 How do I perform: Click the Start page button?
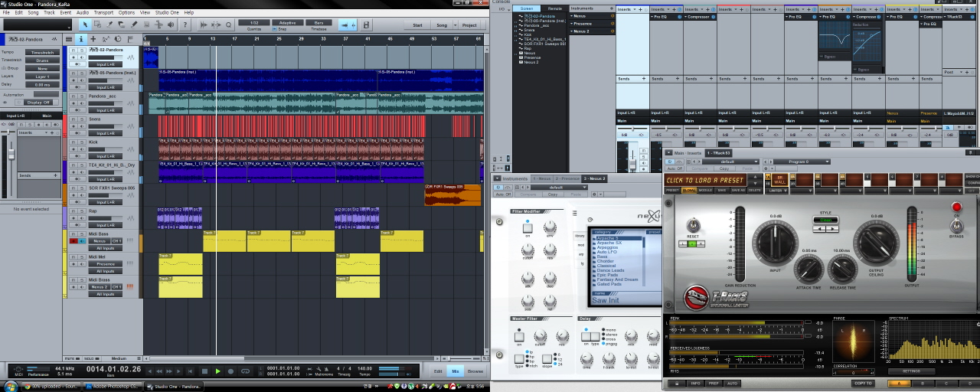click(x=417, y=25)
